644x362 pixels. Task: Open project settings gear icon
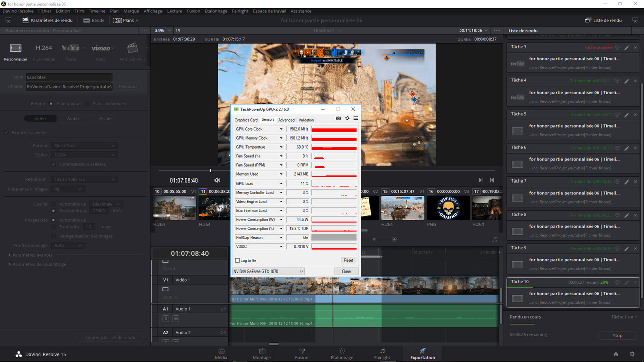(632, 354)
